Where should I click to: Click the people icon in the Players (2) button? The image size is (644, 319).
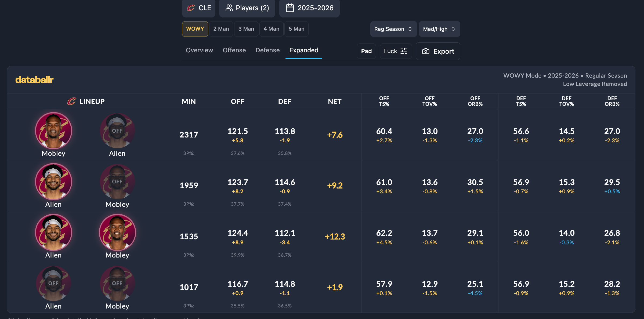[x=229, y=8]
